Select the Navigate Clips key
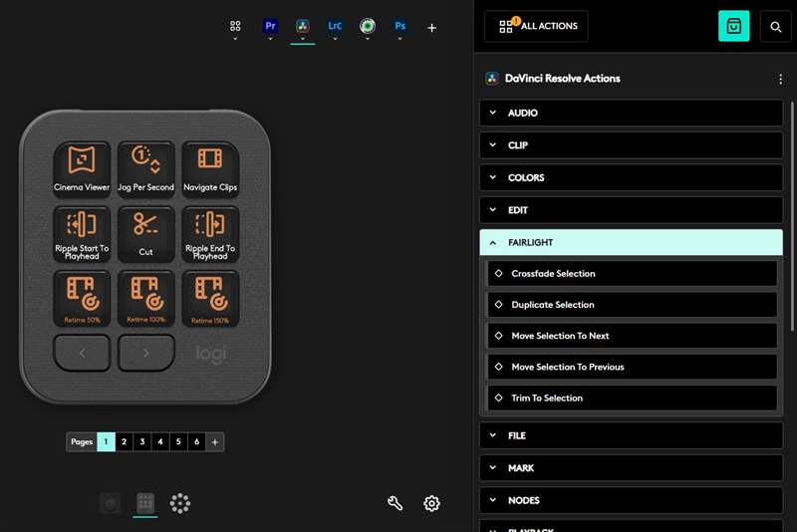Viewport: 797px width, 532px height. [210, 168]
